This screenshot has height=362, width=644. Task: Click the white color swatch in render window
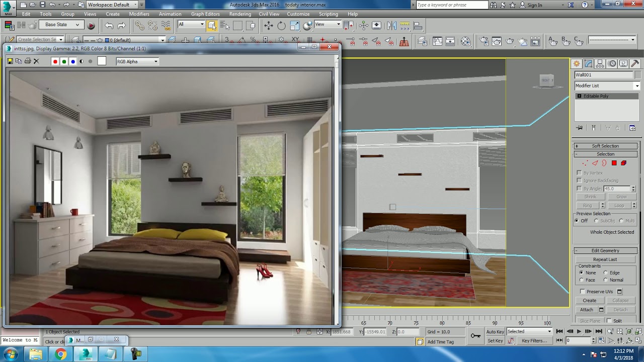coord(102,61)
